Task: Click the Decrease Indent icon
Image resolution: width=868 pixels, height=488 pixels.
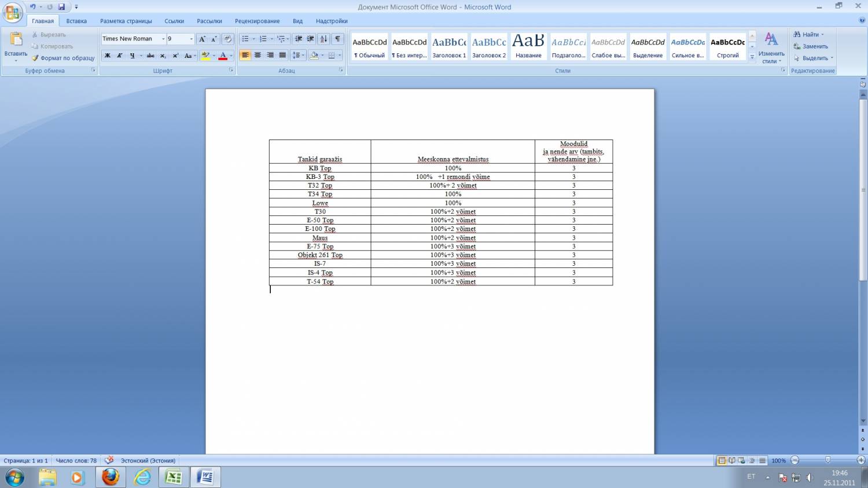Action: point(299,39)
